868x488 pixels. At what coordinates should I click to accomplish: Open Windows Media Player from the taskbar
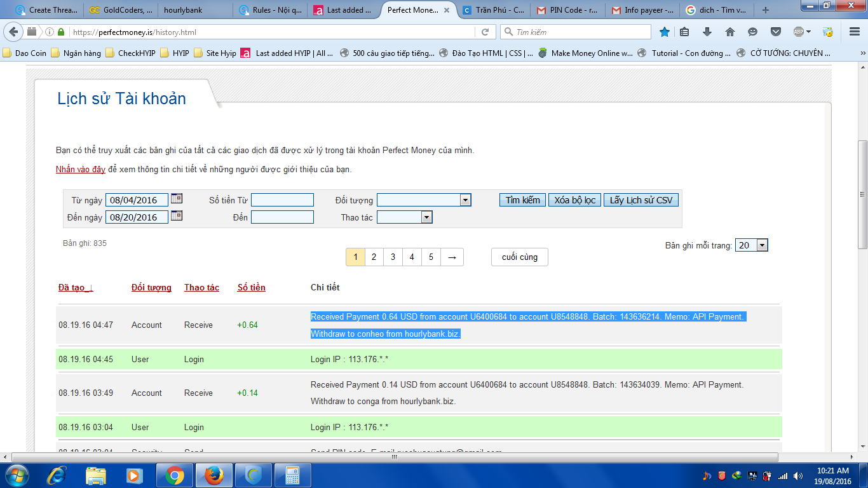(134, 475)
